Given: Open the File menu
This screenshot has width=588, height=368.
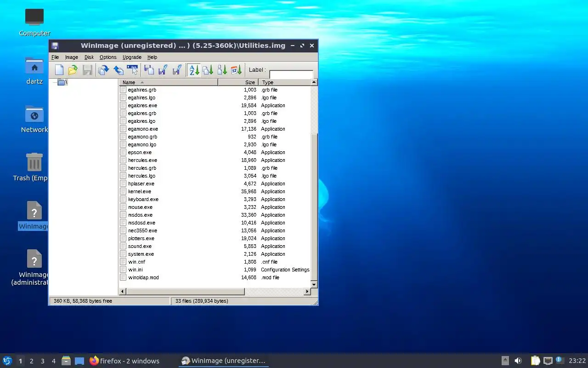Looking at the screenshot, I should (55, 57).
